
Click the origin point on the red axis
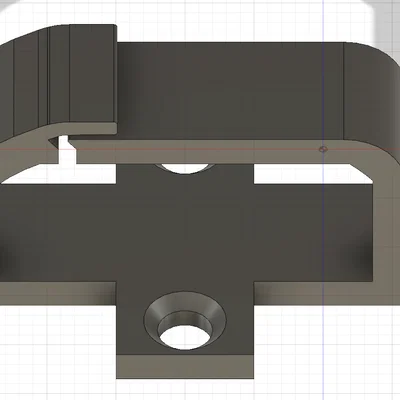(322, 149)
